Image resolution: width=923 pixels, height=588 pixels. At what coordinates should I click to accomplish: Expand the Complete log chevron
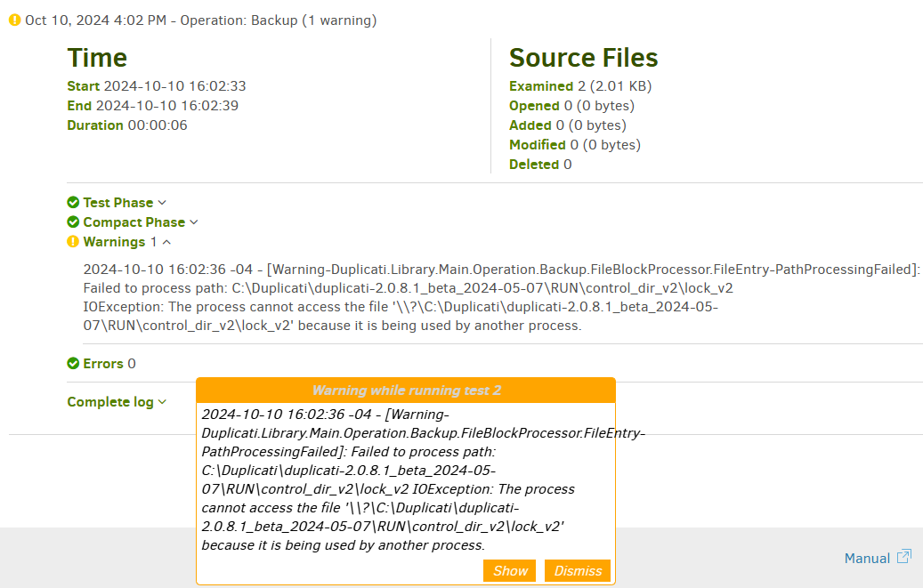pos(162,402)
